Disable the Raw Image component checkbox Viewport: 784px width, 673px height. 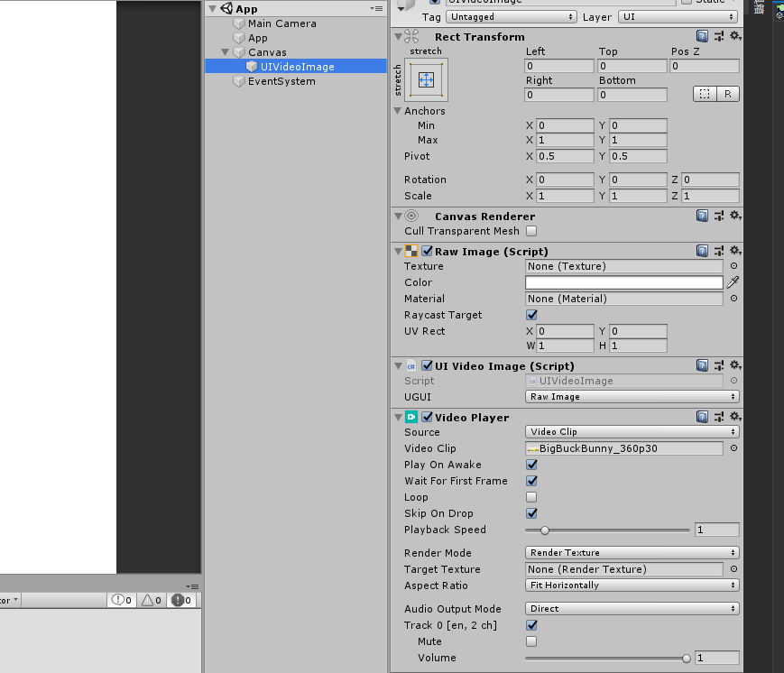click(427, 251)
